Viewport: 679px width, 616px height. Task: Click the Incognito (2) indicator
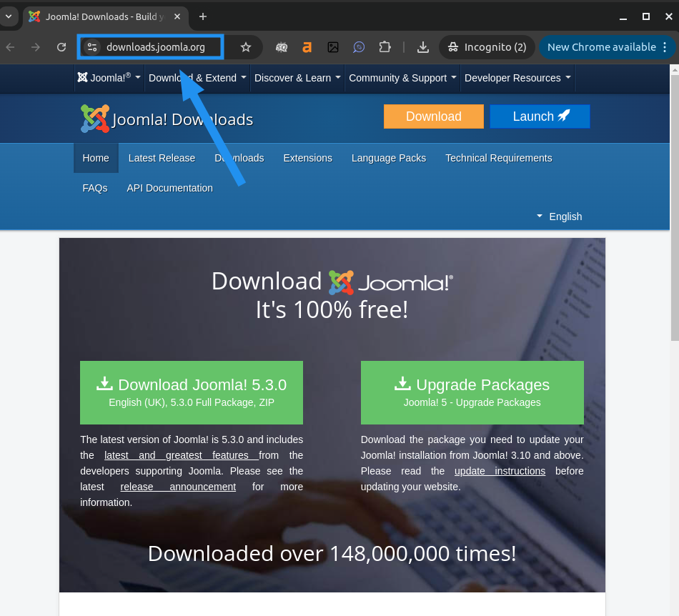pos(487,47)
